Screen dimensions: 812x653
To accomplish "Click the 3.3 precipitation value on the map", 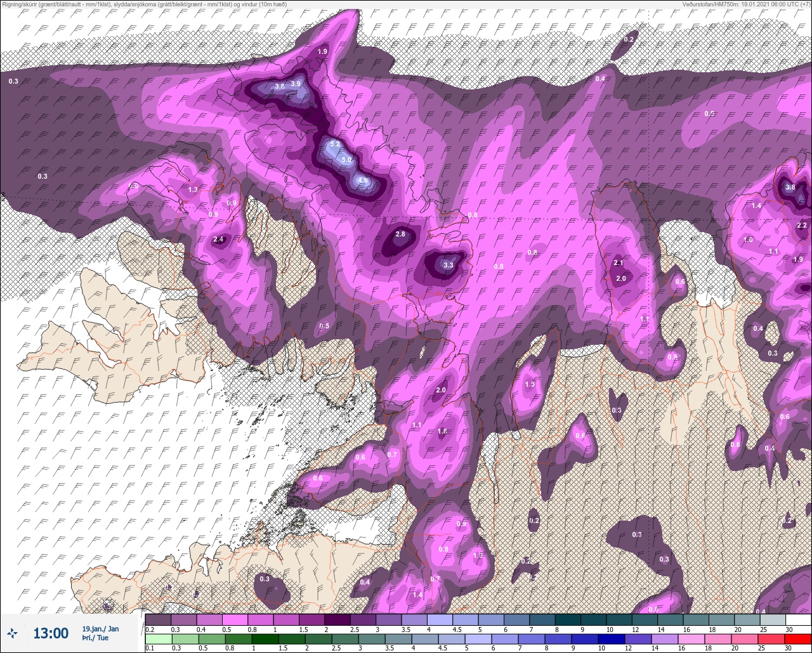I will click(448, 265).
